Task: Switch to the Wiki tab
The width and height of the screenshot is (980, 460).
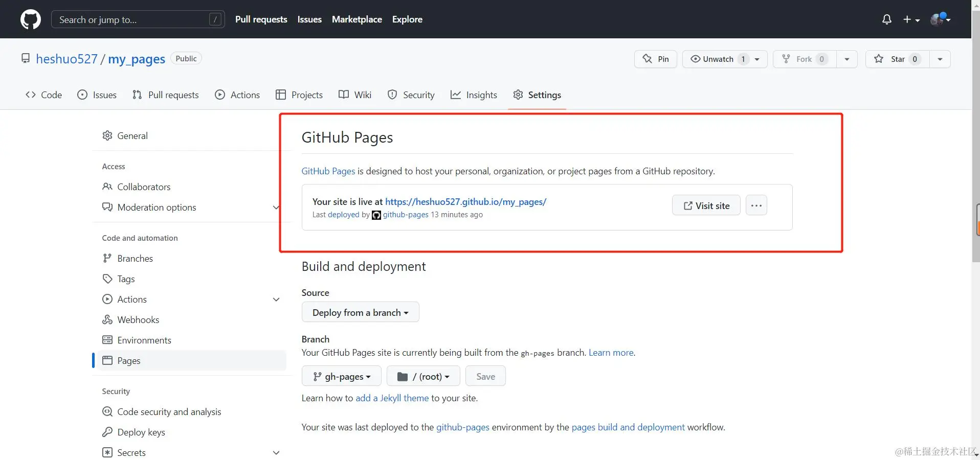Action: point(355,95)
